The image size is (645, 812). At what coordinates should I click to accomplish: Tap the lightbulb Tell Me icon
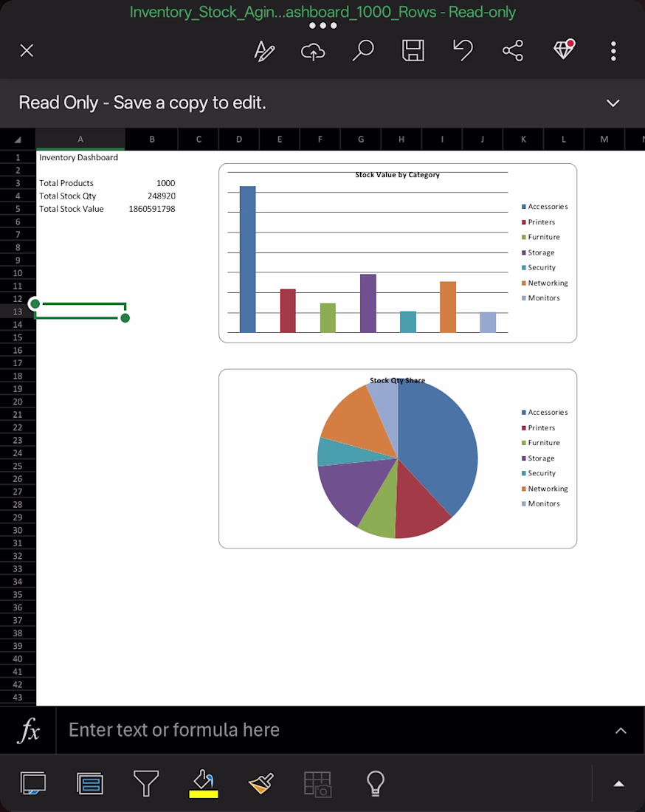[376, 783]
